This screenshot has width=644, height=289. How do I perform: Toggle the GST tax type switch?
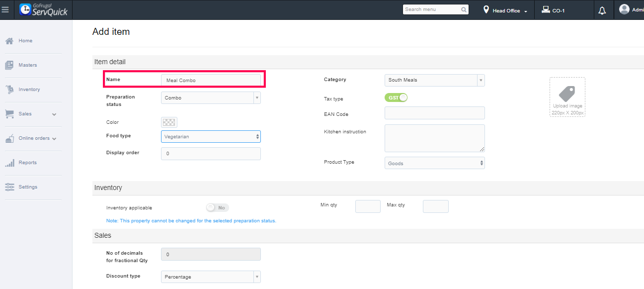click(396, 98)
